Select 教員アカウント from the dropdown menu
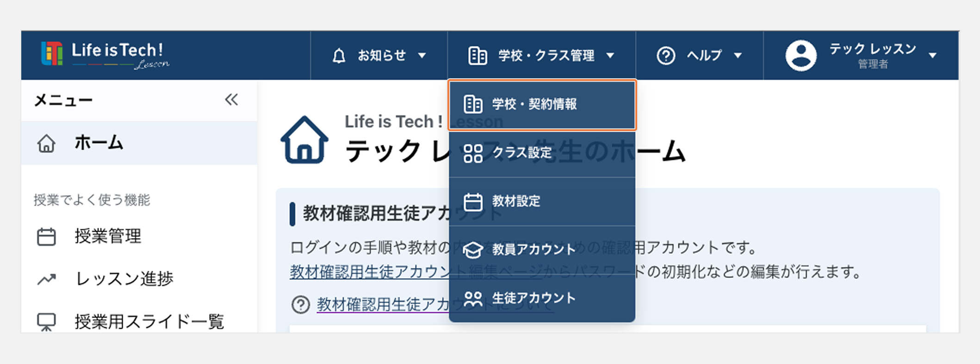This screenshot has height=364, width=980. tap(542, 250)
